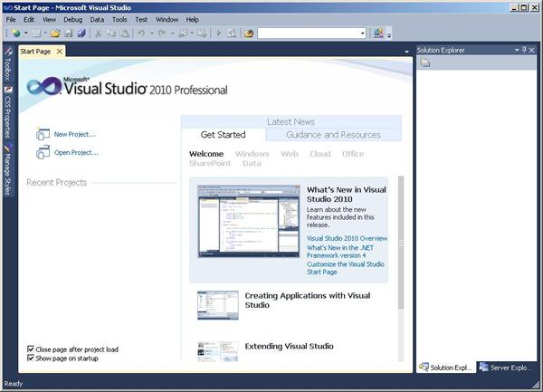Open the View menu
Screen dimensions: 543x392
point(49,19)
